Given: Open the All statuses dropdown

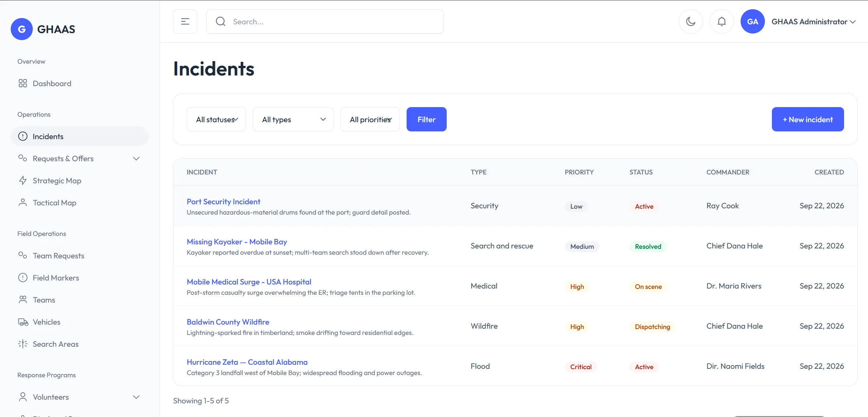Looking at the screenshot, I should tap(216, 119).
